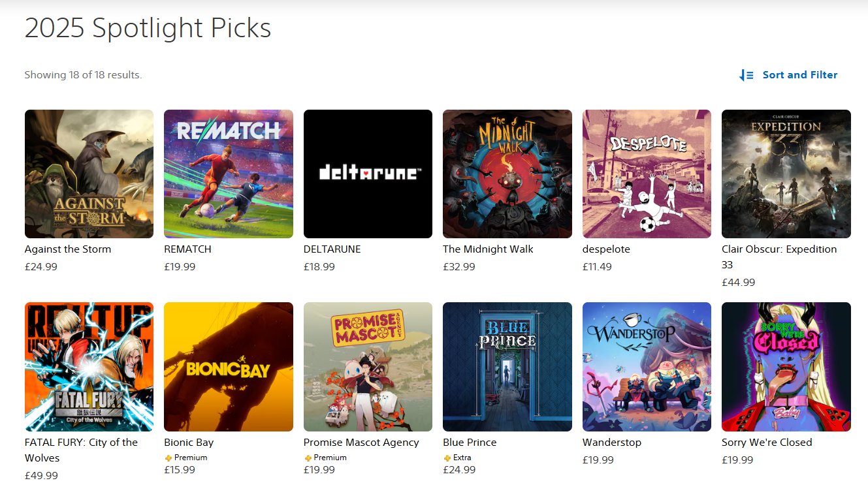Click the £32.99 price of The Midnight Walk
868x485 pixels.
pos(459,267)
